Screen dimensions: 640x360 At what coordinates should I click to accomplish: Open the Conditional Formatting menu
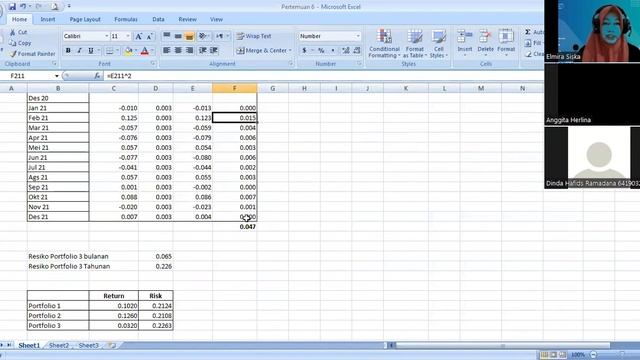coord(384,44)
